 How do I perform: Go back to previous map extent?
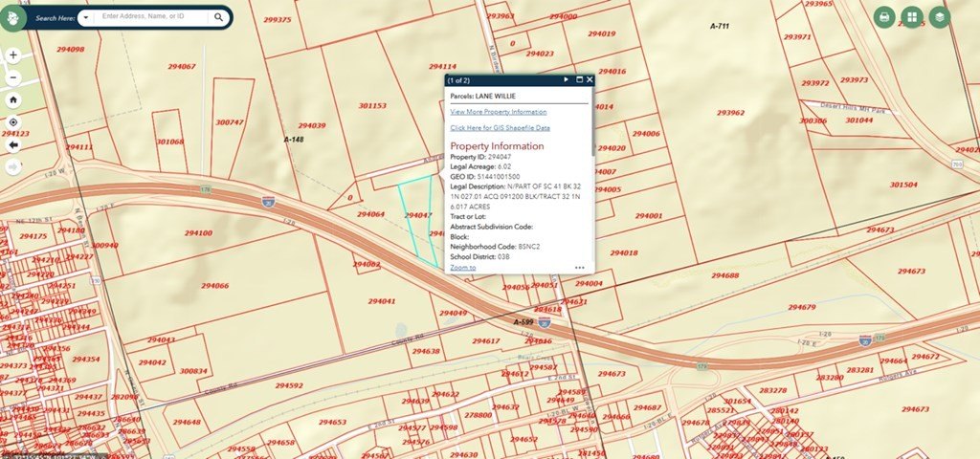click(x=13, y=145)
